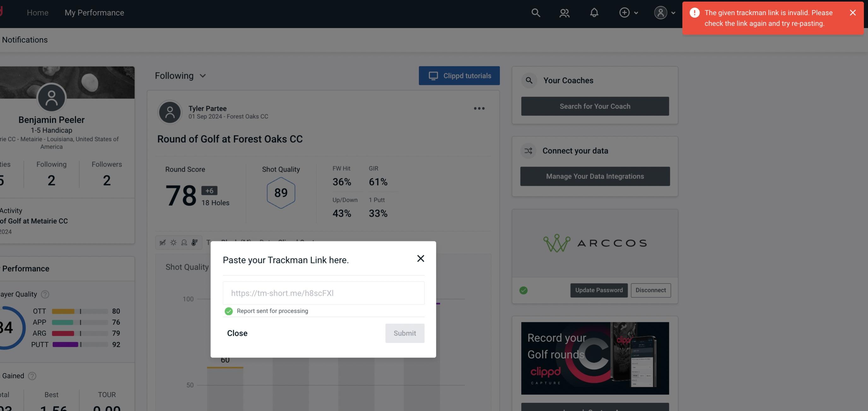Click the plus/create new icon

[624, 12]
